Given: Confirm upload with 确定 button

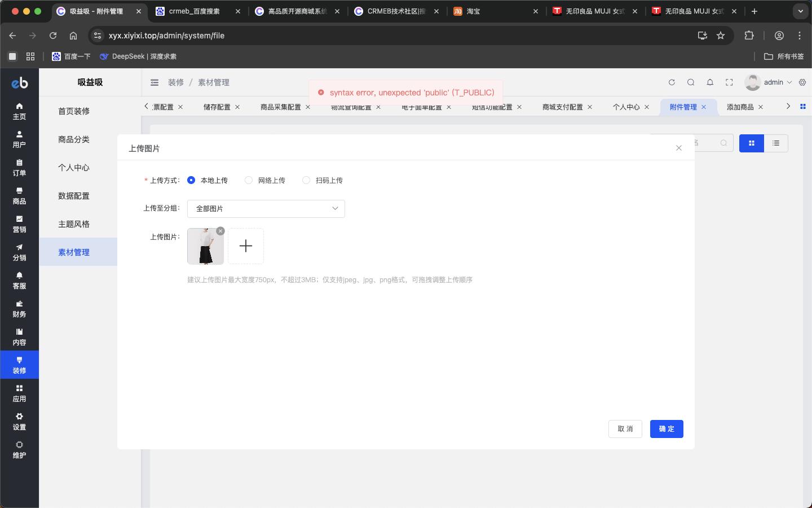Looking at the screenshot, I should pos(667,429).
